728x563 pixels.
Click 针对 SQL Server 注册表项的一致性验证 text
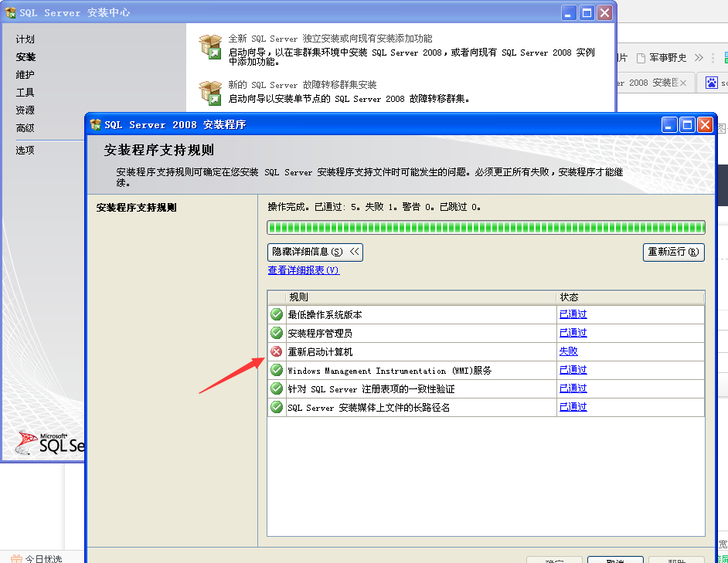coord(371,389)
